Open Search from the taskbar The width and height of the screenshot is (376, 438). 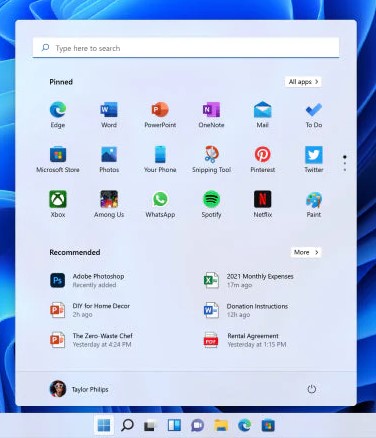click(127, 425)
